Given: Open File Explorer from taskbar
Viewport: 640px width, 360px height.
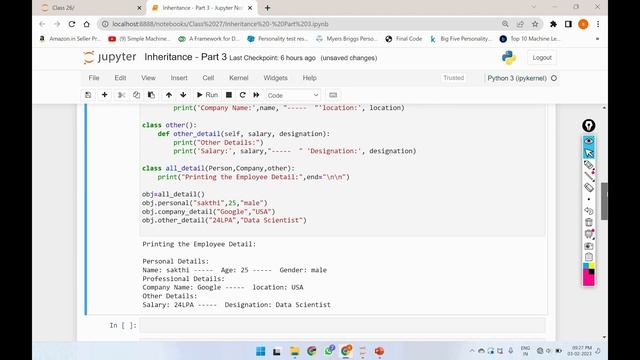Looking at the screenshot, I should [294, 351].
